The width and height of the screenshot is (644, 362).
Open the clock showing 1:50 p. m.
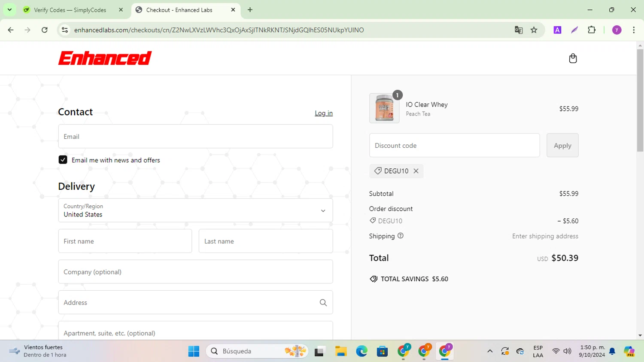coord(592,351)
